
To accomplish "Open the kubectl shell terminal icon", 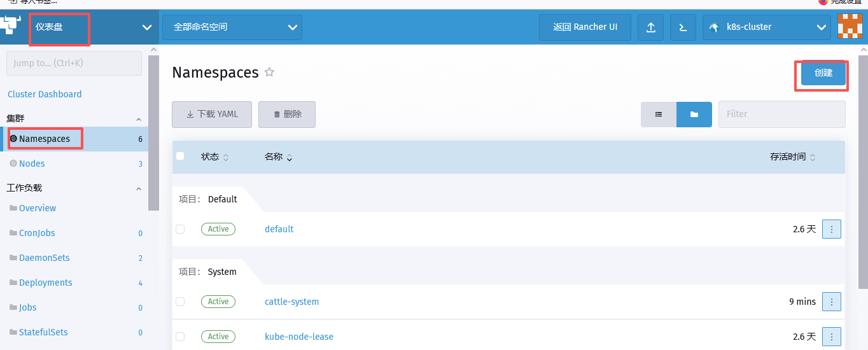I will point(683,27).
